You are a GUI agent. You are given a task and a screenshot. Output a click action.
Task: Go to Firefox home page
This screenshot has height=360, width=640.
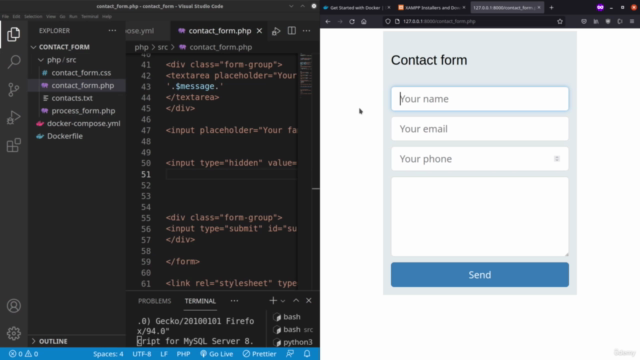tap(364, 22)
